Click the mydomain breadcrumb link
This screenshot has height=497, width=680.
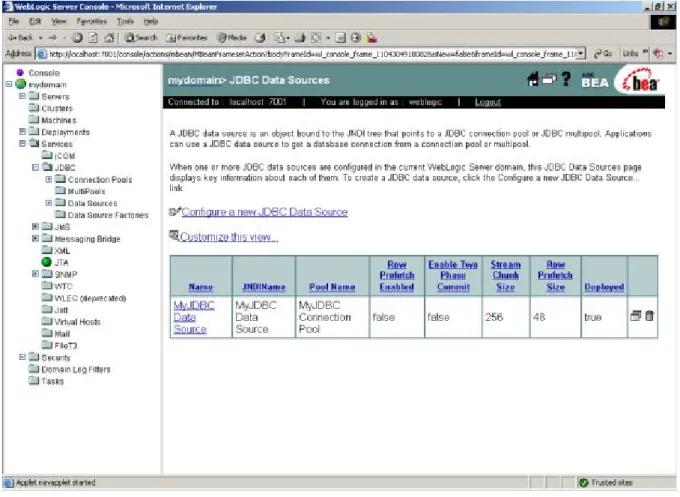[x=194, y=80]
